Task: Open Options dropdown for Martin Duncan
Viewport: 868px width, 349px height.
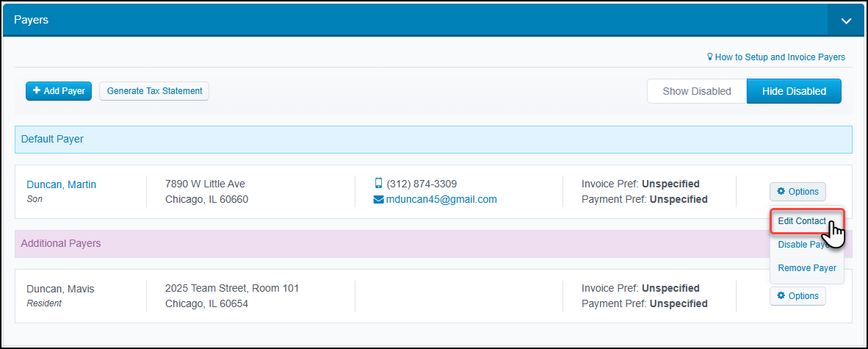Action: [x=798, y=192]
